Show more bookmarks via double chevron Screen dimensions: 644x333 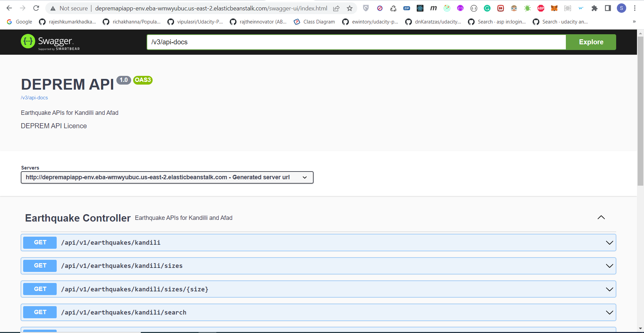click(634, 22)
